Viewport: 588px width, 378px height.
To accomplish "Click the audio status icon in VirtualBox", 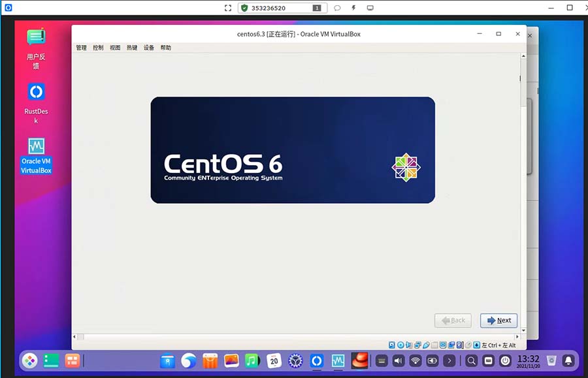I will click(409, 345).
